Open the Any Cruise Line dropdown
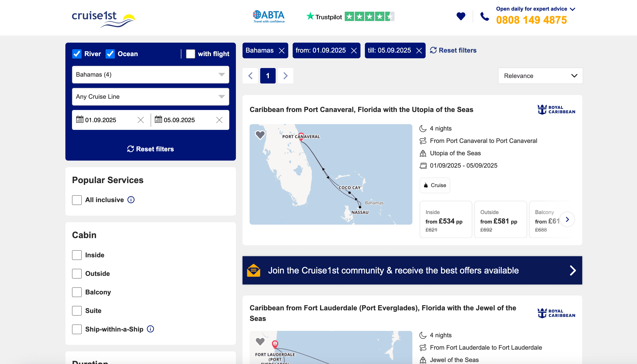 [x=150, y=97]
